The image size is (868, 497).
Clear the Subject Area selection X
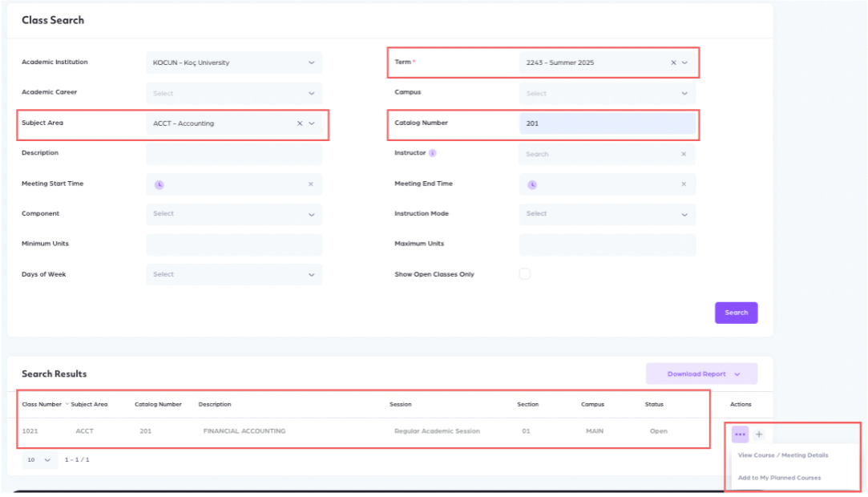pos(300,123)
